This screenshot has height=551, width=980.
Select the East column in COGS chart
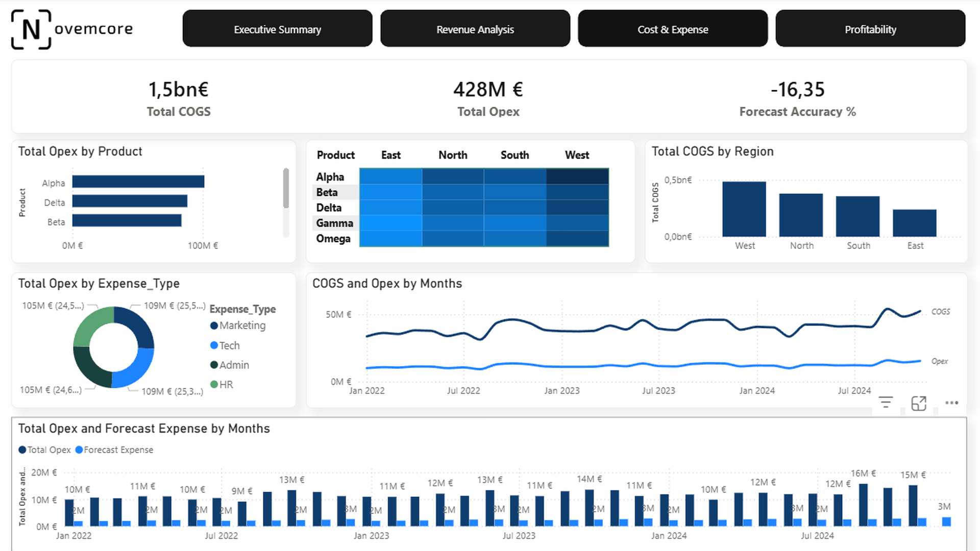[915, 223]
